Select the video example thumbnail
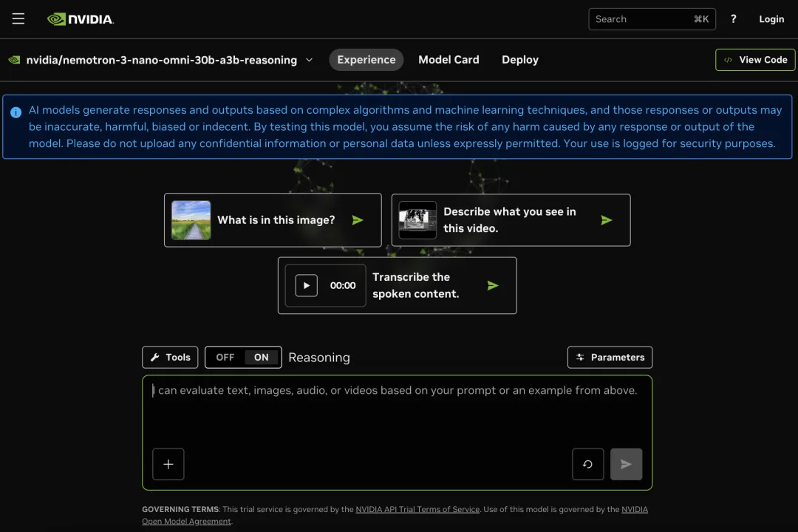Screen dimensions: 798x532 [x=418, y=220]
